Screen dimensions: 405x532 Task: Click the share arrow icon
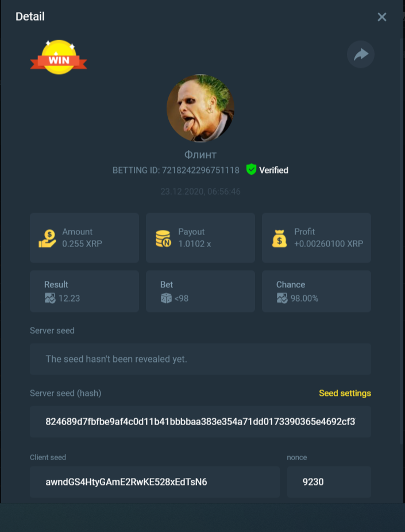(361, 54)
